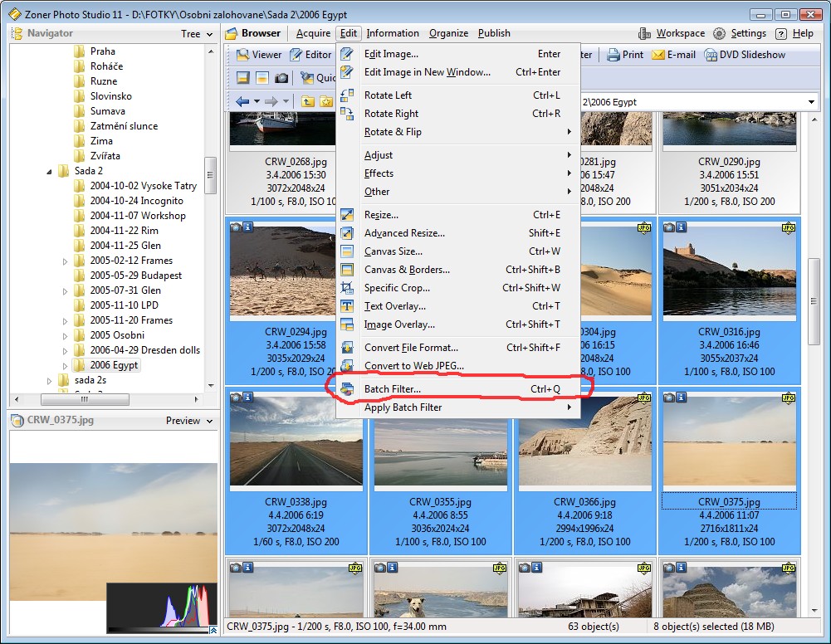Open the Information menu
831x644 pixels.
(393, 33)
